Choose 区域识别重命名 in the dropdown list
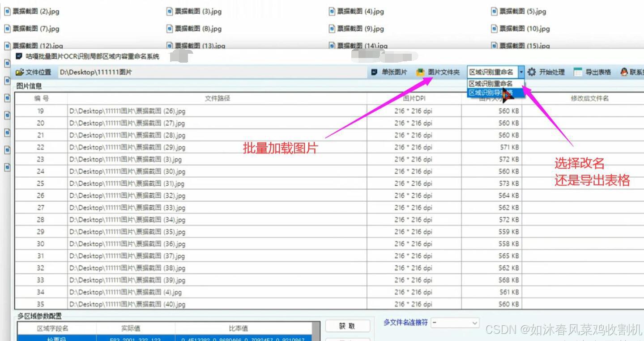The width and height of the screenshot is (644, 341). 491,84
